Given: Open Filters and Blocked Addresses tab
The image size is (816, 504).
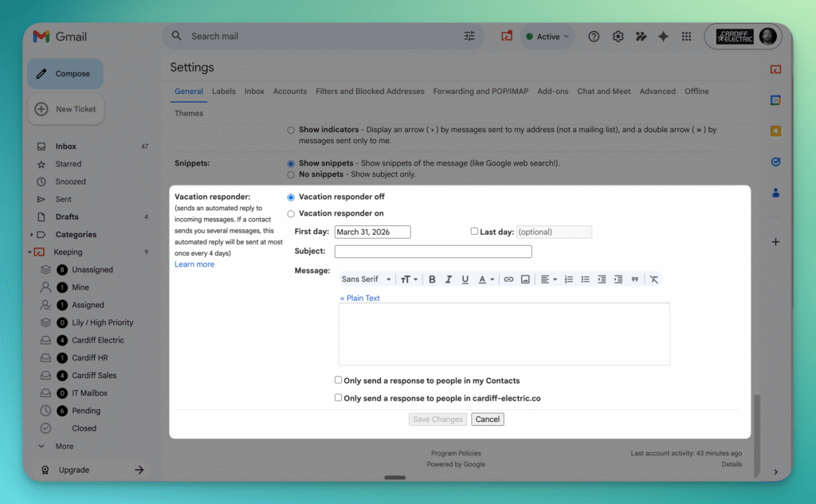Looking at the screenshot, I should pos(370,91).
